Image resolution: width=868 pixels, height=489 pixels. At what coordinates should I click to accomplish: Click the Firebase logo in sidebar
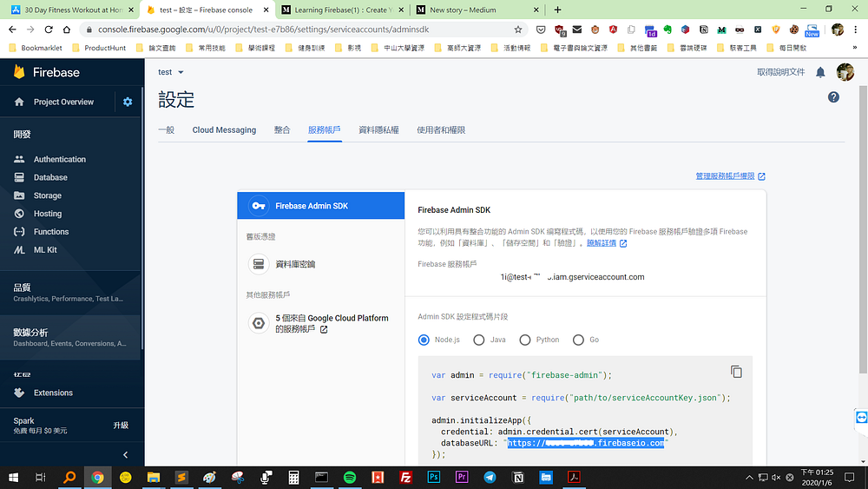(47, 72)
